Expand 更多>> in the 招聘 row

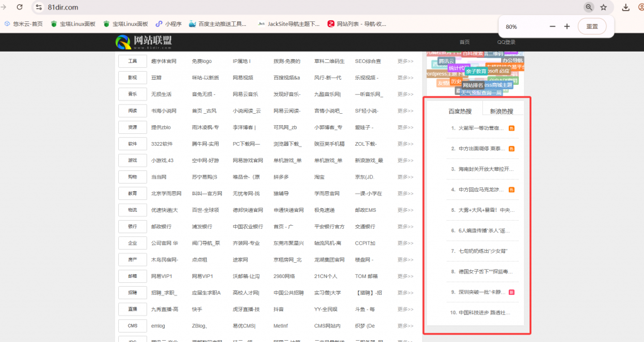pyautogui.click(x=405, y=293)
